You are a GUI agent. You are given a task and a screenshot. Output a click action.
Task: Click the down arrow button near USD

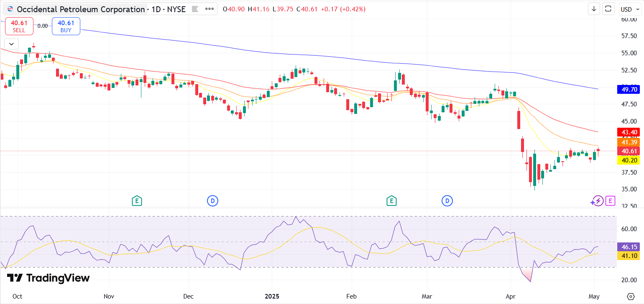pyautogui.click(x=594, y=9)
